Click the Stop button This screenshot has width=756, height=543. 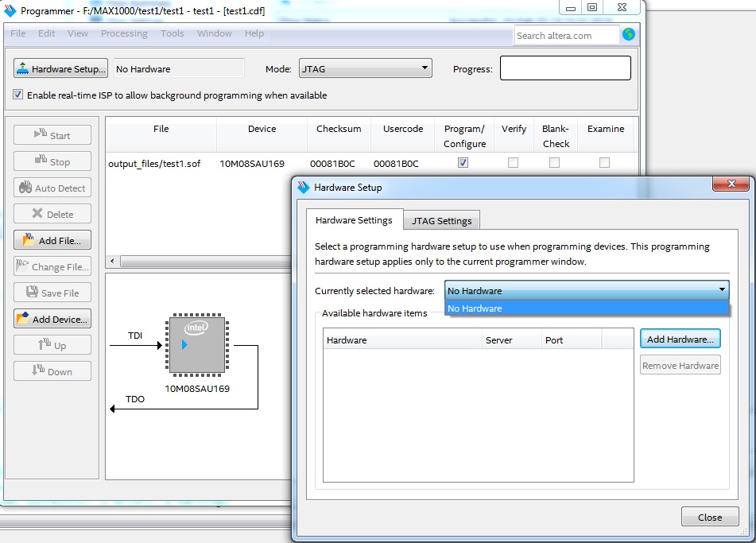point(52,161)
